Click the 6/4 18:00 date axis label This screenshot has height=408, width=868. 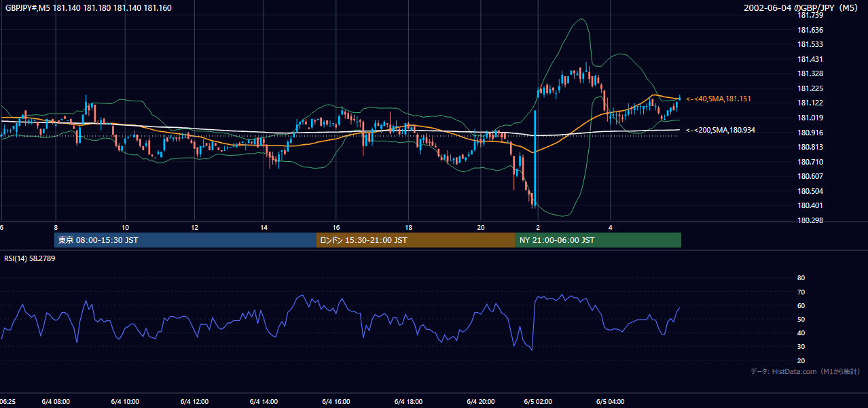[x=408, y=402]
